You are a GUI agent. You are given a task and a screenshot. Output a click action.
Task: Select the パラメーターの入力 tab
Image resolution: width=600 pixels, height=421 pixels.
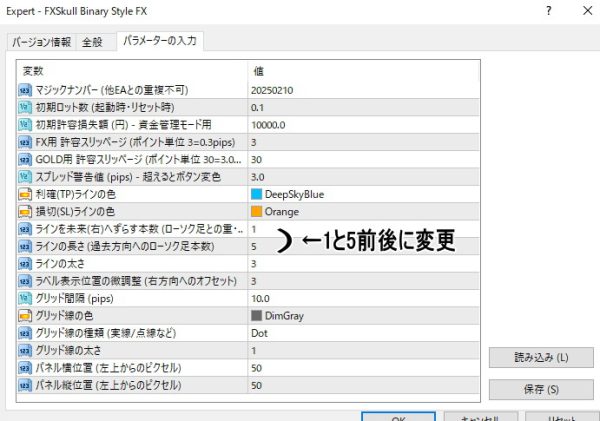160,41
